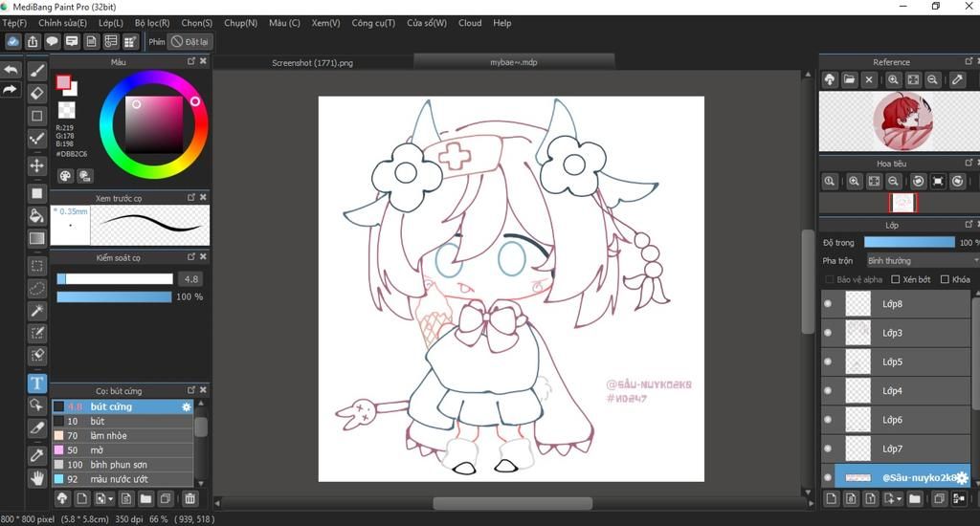Hide layer Lớp5
Viewport: 980px width, 526px height.
click(x=828, y=362)
